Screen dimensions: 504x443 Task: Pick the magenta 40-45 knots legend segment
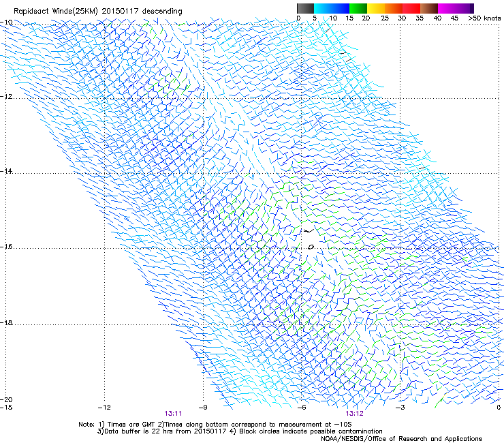pos(447,8)
